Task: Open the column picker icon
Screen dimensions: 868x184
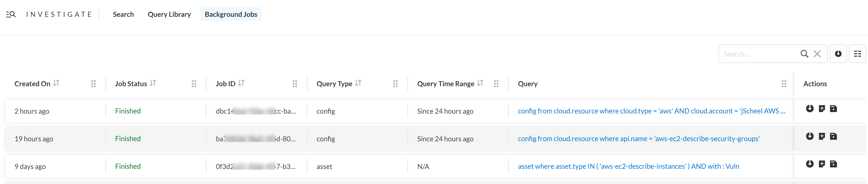Action: tap(858, 54)
